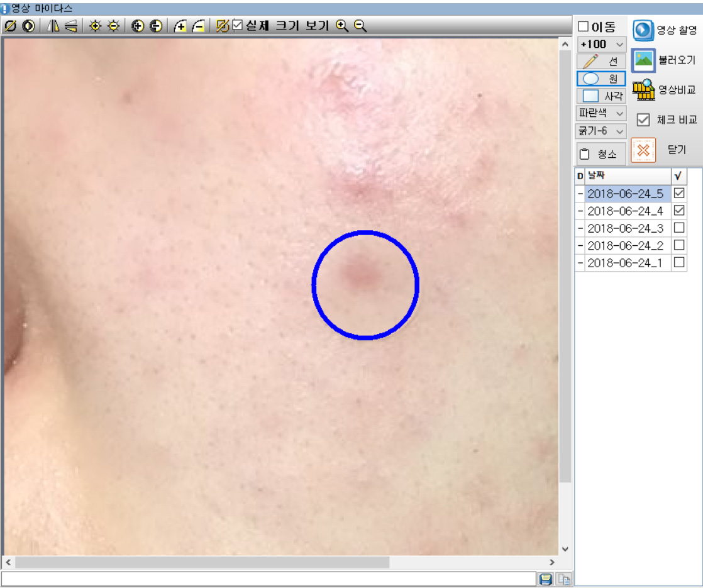This screenshot has height=588, width=703.
Task: Click the save disk icon at bottom
Action: [546, 579]
